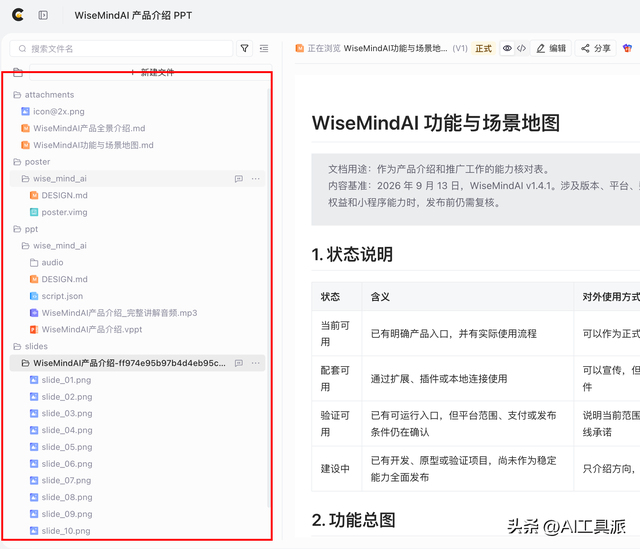Open script.json file
This screenshot has width=640, height=549.
click(62, 296)
